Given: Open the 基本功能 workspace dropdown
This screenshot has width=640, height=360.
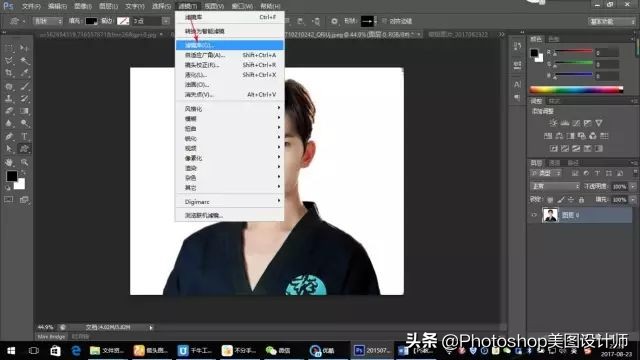Looking at the screenshot, I should pos(612,21).
